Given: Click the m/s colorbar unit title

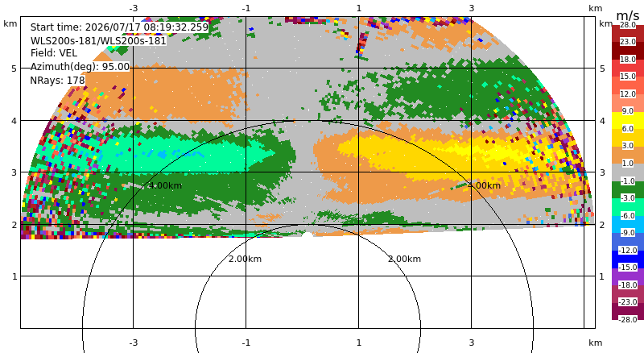Looking at the screenshot, I should click(x=628, y=15).
